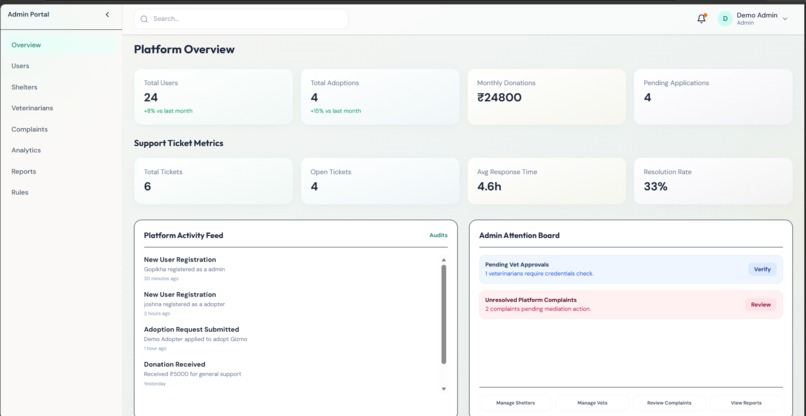Open the Audits link in activity feed
The width and height of the screenshot is (806, 416).
(x=438, y=235)
